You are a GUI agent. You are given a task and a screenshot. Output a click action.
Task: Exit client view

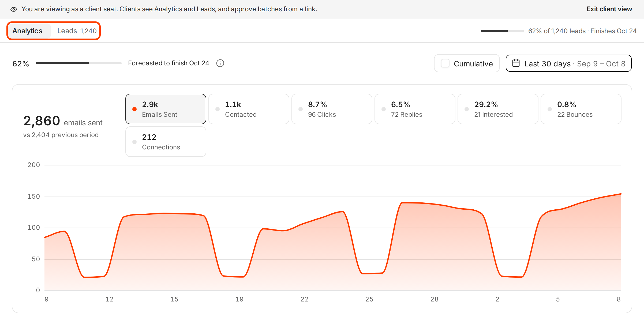click(609, 9)
